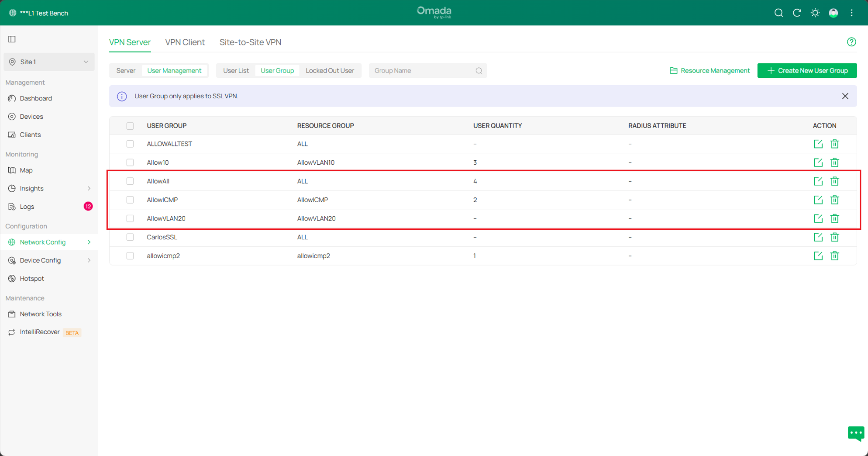The image size is (868, 456).
Task: Open IntelliRecover in sidebar
Action: pyautogui.click(x=40, y=332)
